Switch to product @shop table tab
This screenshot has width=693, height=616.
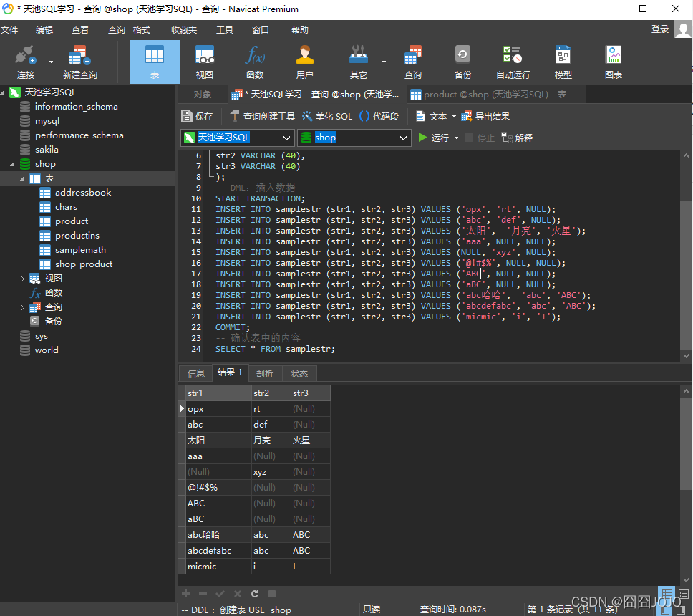click(495, 95)
